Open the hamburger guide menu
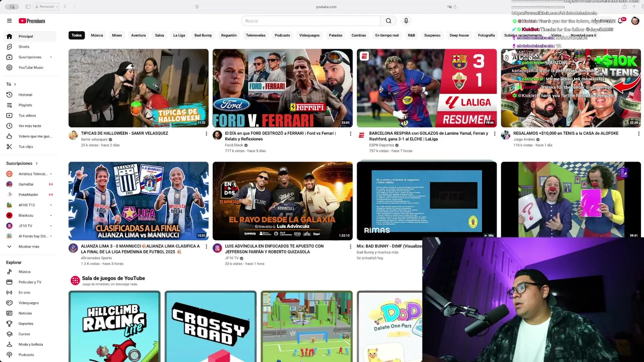 (x=9, y=21)
